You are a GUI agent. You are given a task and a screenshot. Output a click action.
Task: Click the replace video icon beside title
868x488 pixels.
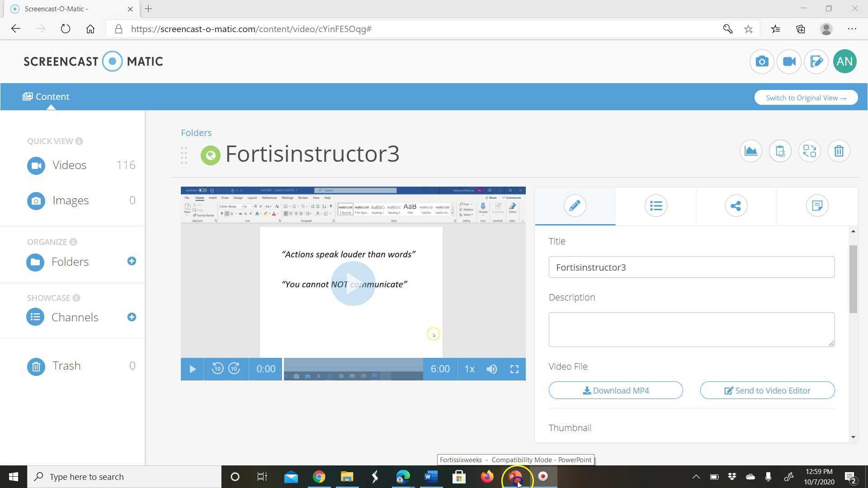point(809,151)
